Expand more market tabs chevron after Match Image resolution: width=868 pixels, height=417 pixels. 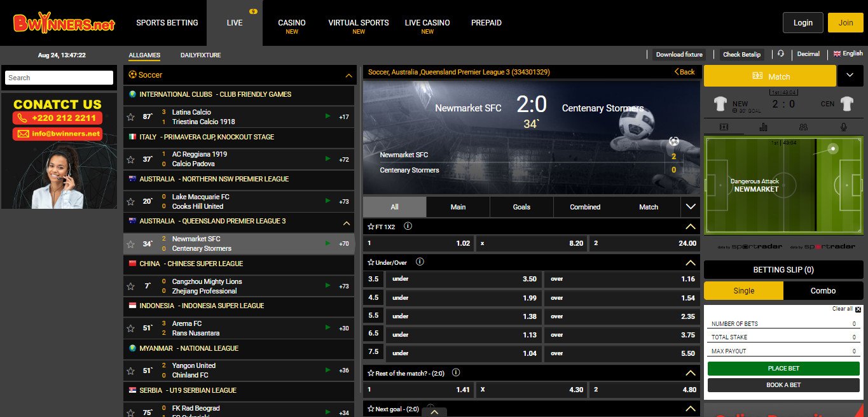[691, 207]
